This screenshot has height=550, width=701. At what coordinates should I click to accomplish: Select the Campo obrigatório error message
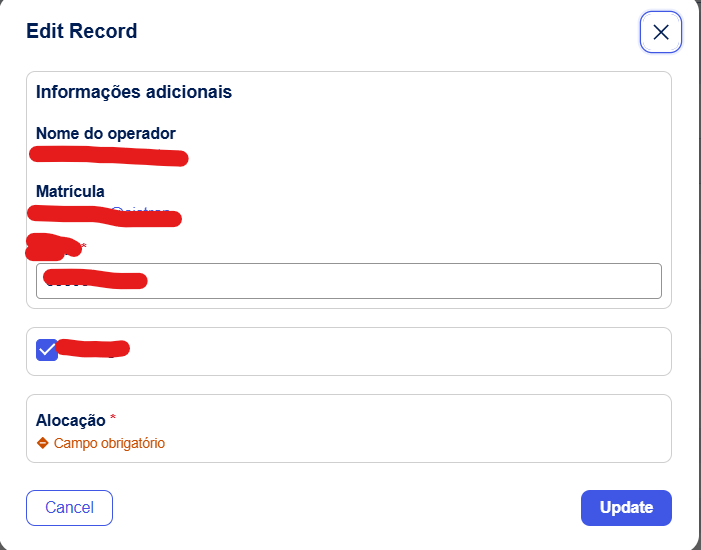pyautogui.click(x=109, y=443)
